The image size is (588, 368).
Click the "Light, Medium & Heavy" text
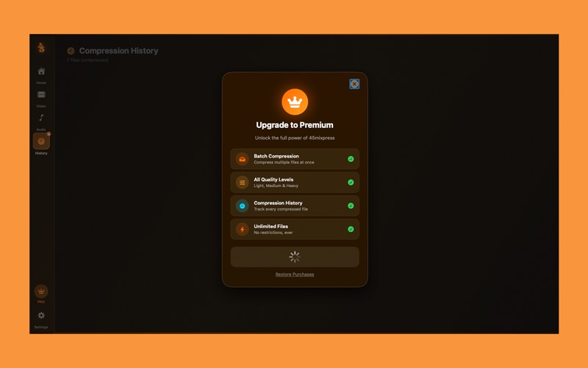[276, 185]
